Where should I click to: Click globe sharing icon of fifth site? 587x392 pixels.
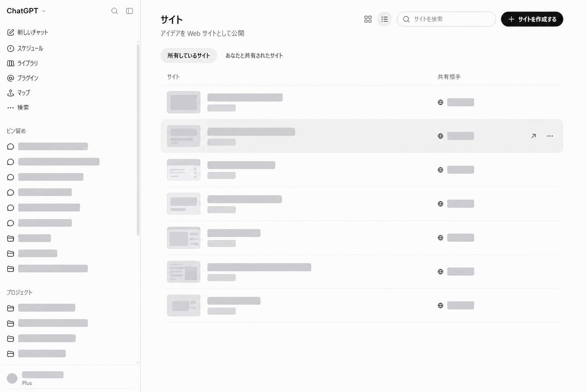pyautogui.click(x=441, y=238)
